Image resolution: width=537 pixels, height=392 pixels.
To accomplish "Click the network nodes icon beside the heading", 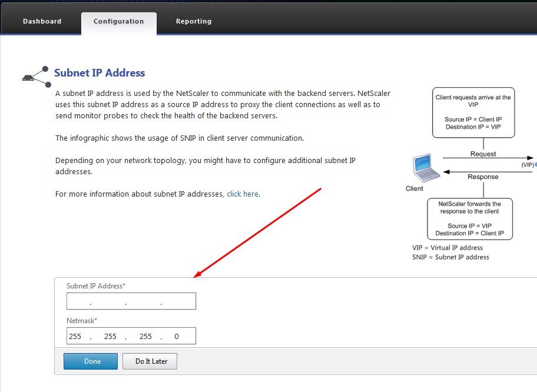I will pyautogui.click(x=35, y=75).
